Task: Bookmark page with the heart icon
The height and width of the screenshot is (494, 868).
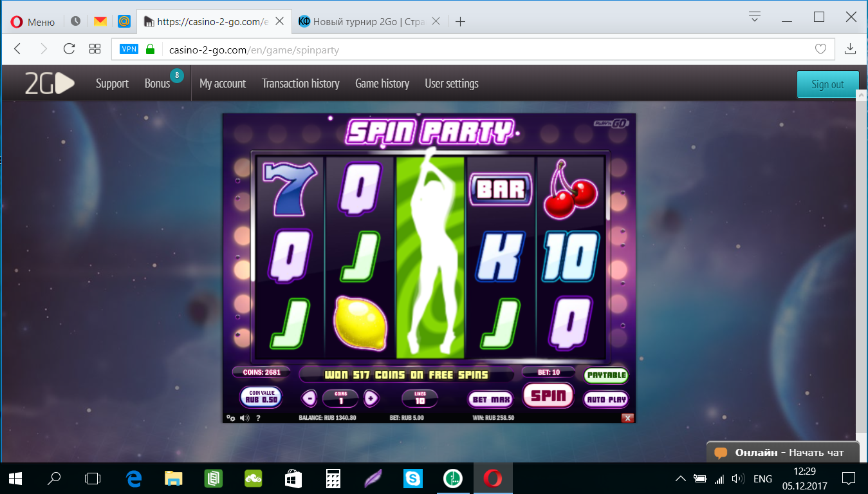Action: [820, 49]
